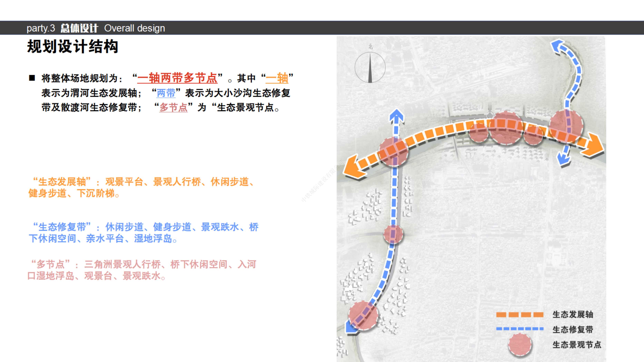The height and width of the screenshot is (362, 644).
Task: Click the pink circle legend sample
Action: pos(520,345)
